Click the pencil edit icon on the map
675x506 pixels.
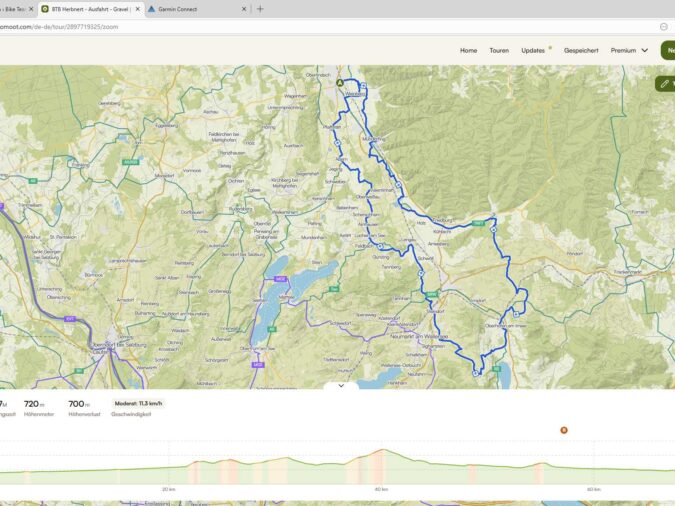pyautogui.click(x=665, y=84)
